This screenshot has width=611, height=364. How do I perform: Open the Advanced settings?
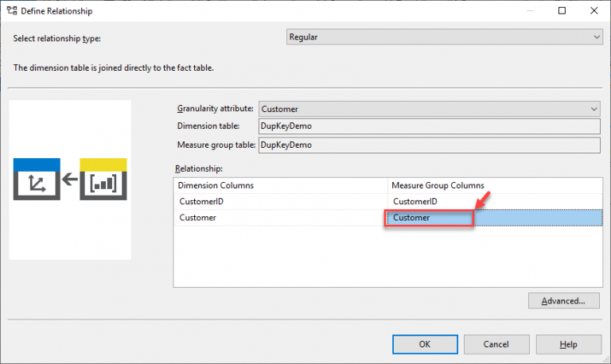click(x=563, y=301)
